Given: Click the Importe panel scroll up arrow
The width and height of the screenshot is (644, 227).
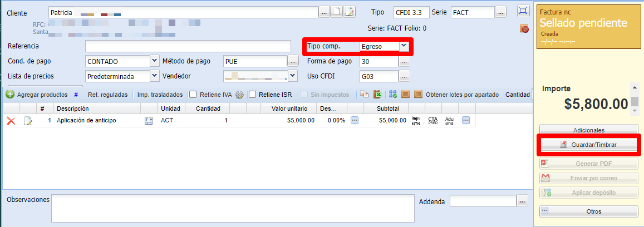Looking at the screenshot, I should tap(635, 87).
